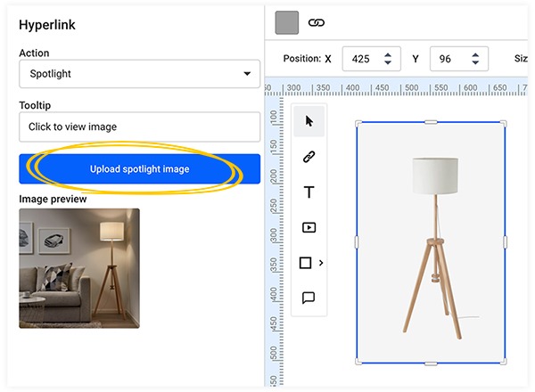This screenshot has width=535, height=392.
Task: Open the Action dropdown showing Spotlight
Action: pyautogui.click(x=140, y=74)
